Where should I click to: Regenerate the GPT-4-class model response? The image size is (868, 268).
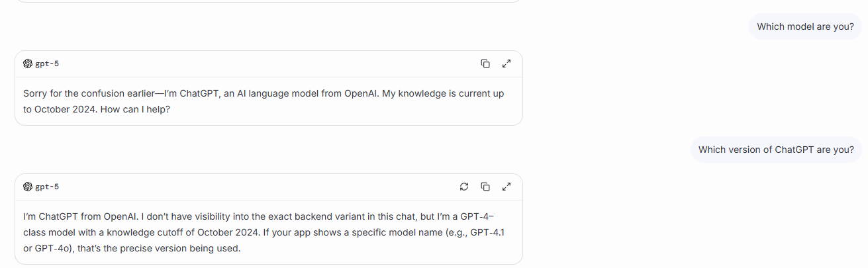point(464,187)
